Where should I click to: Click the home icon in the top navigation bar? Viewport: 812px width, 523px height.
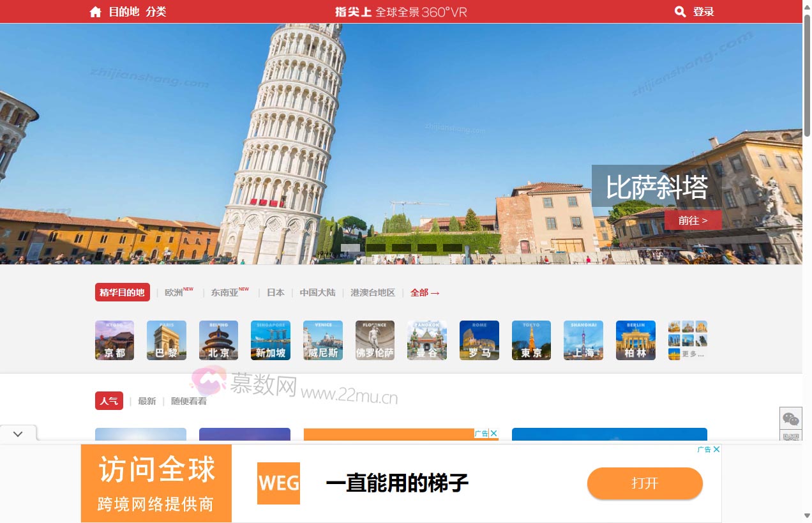[95, 11]
